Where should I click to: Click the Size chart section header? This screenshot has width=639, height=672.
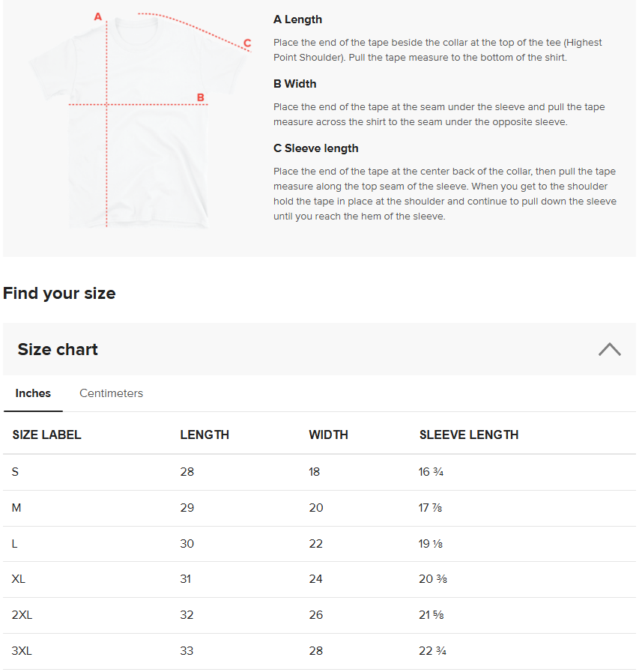pos(319,349)
